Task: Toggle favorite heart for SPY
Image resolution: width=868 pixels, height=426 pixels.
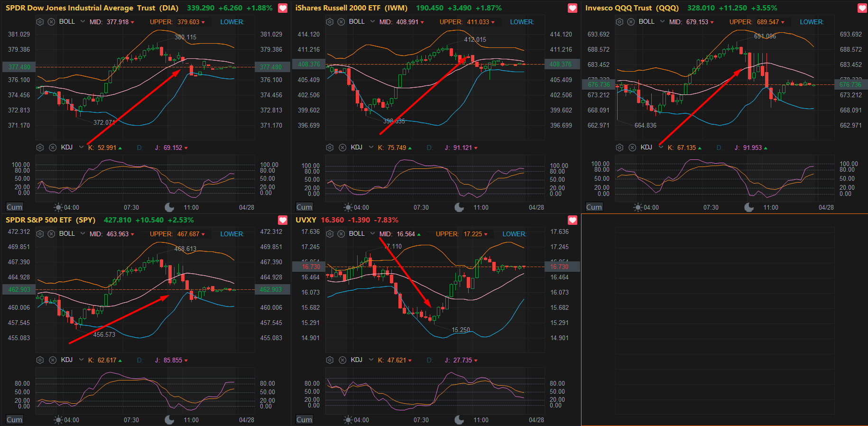Action: pyautogui.click(x=283, y=220)
